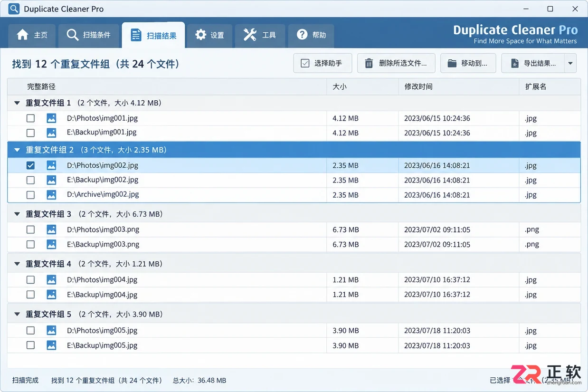Click magnifier icon on 扫描条件 tab
588x392 pixels.
(x=73, y=35)
